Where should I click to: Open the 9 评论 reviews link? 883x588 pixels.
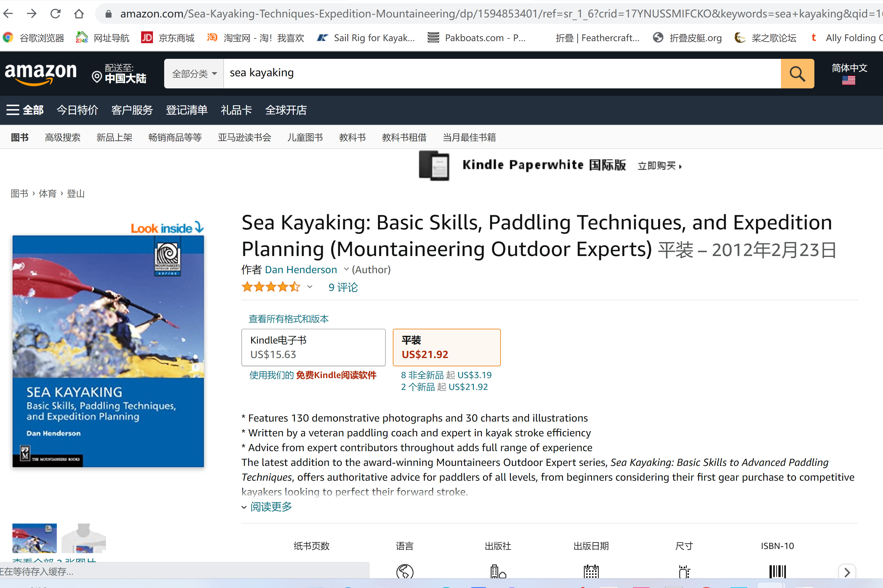[343, 287]
